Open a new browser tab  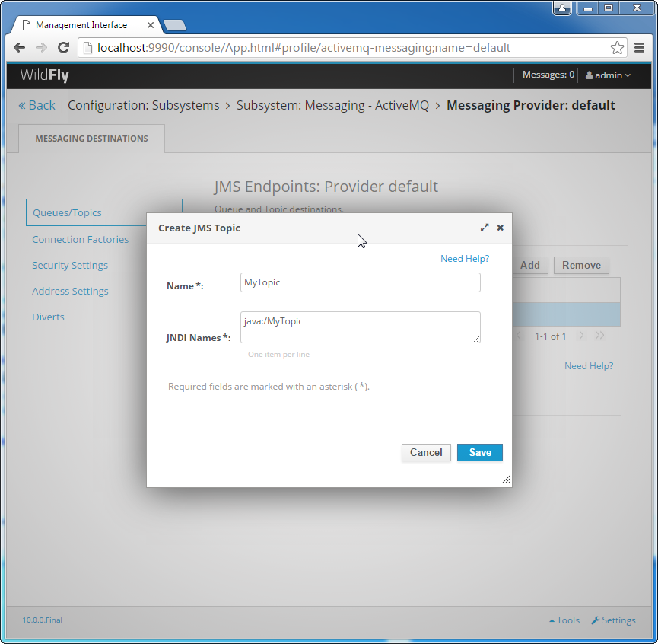click(175, 25)
